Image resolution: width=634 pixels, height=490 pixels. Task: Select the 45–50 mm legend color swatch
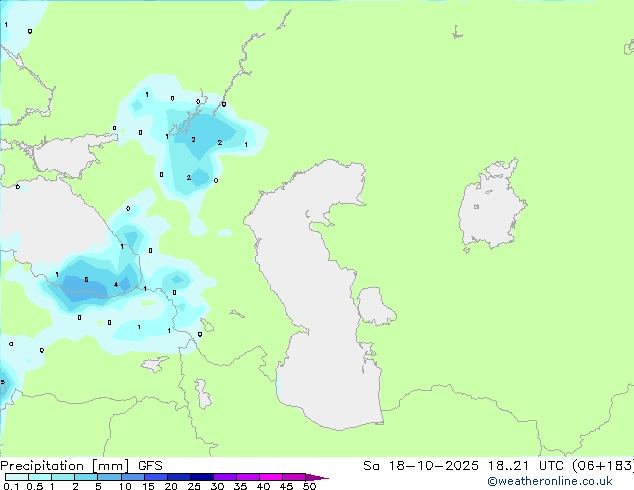click(x=294, y=477)
